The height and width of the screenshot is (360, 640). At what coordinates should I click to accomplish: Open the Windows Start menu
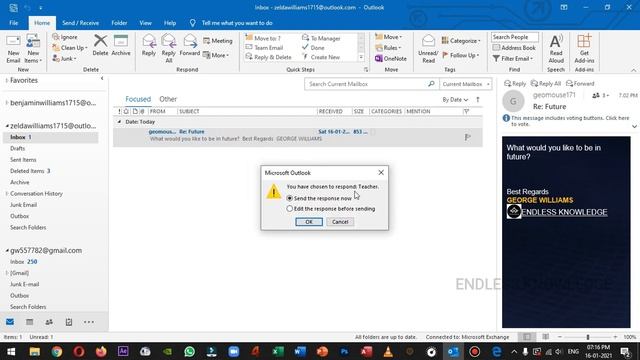11,351
